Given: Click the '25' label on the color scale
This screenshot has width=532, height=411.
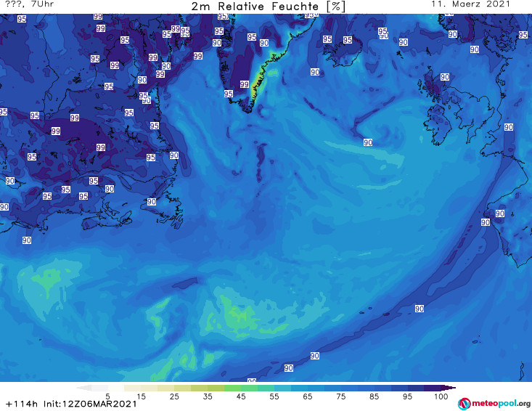Looking at the screenshot, I should [174, 396].
